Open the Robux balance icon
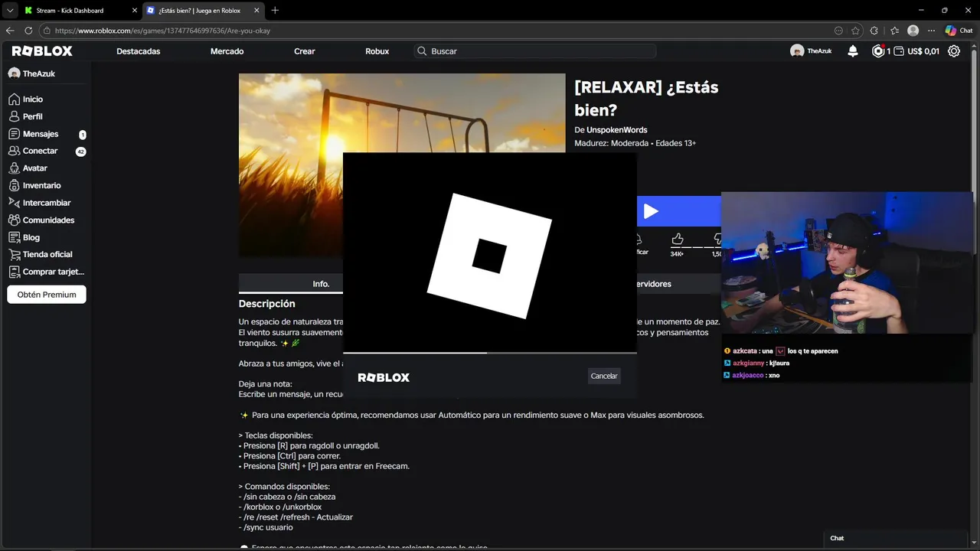The image size is (980, 551). click(x=878, y=51)
